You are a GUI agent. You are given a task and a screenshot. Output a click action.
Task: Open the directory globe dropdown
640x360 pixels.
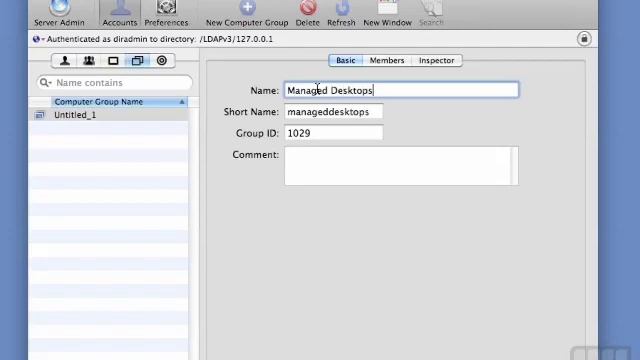tap(38, 39)
